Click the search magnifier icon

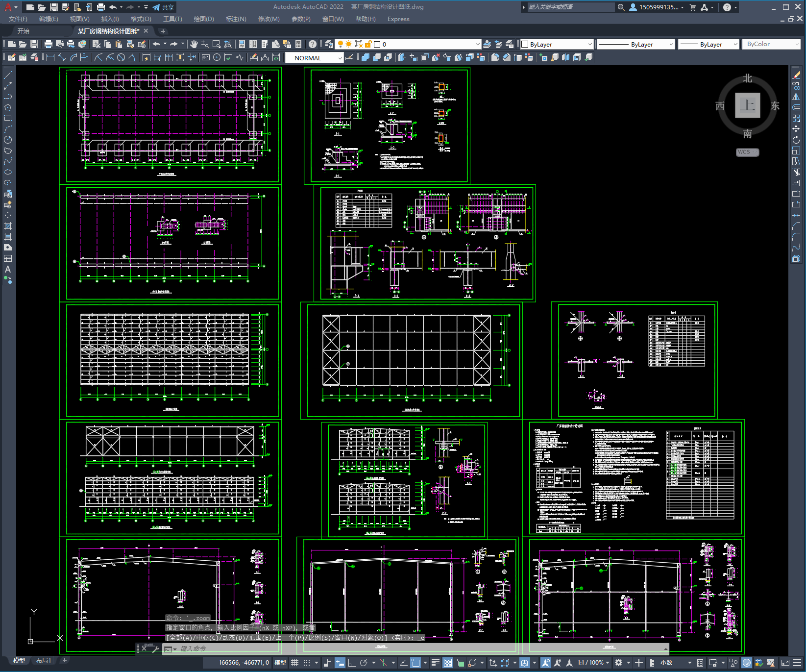point(621,7)
